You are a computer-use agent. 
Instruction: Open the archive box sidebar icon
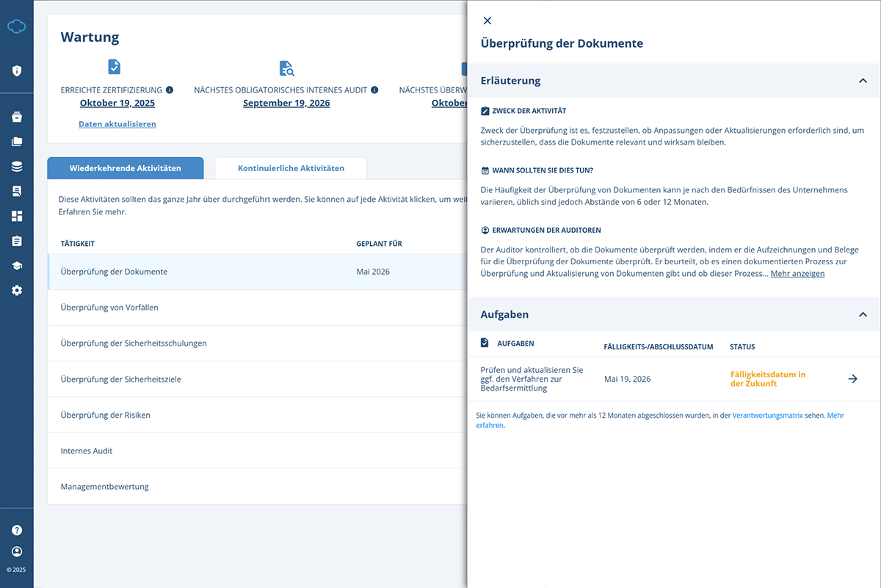point(17,117)
